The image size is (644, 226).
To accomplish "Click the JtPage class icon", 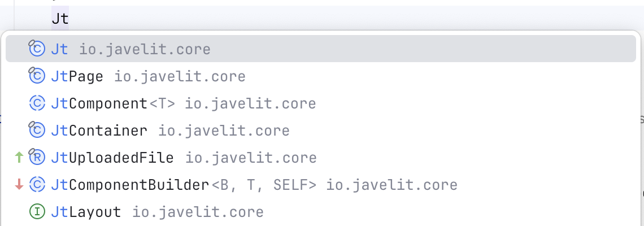I will (x=37, y=76).
